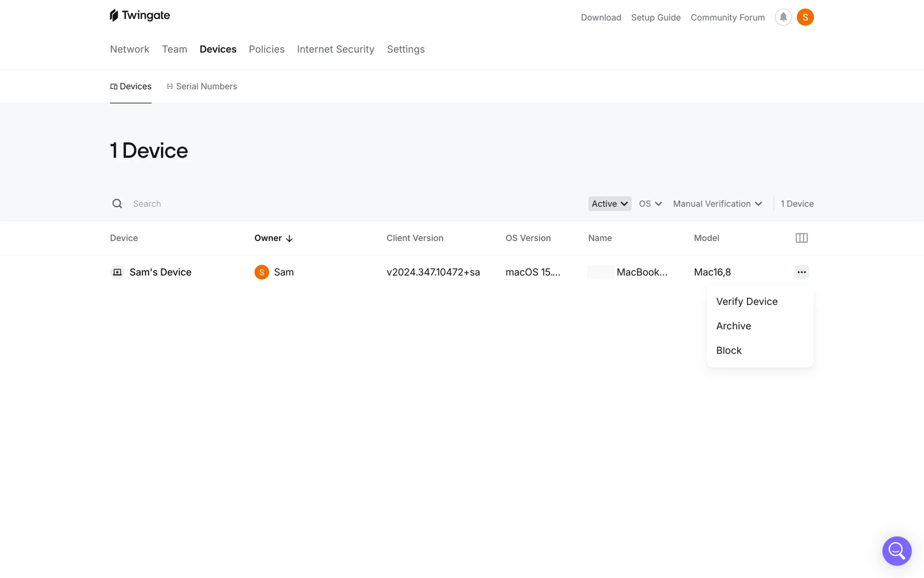The width and height of the screenshot is (924, 578).
Task: Open the purple support chat bubble
Action: (897, 551)
